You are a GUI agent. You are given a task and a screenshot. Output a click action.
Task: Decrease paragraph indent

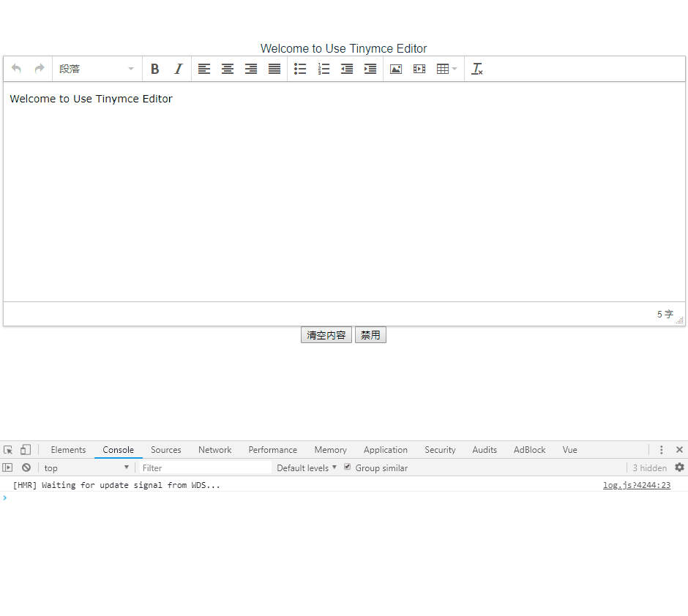tap(347, 69)
